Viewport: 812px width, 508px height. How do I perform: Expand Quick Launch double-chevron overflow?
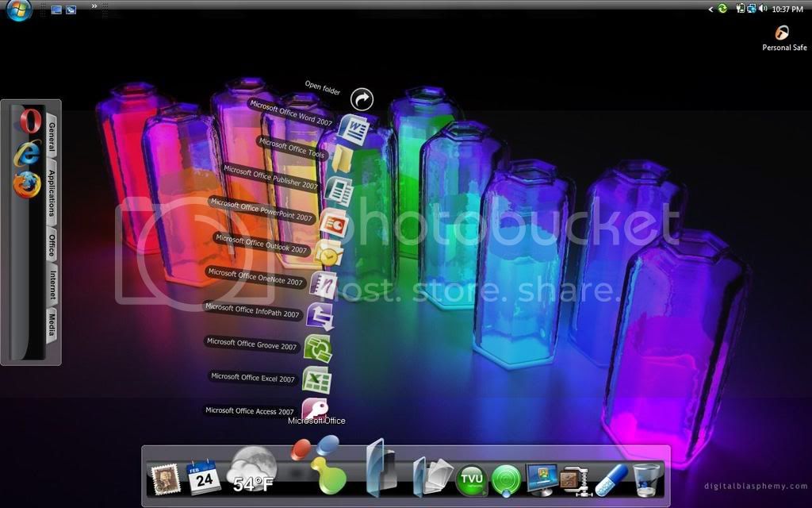(x=94, y=6)
